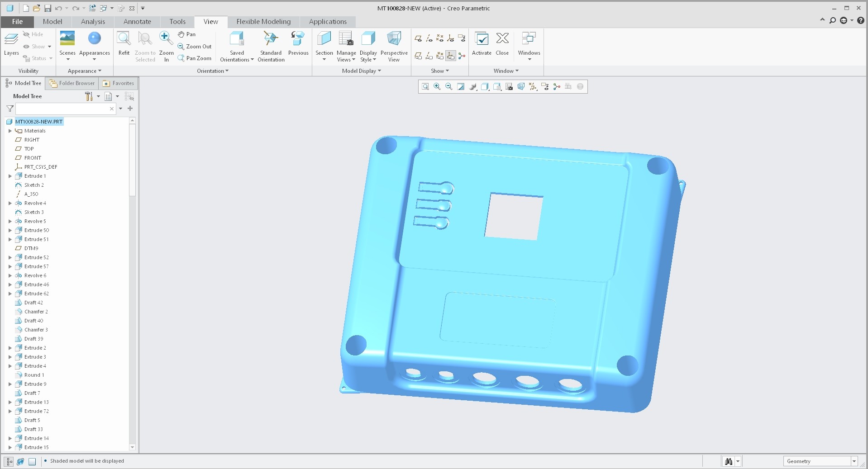
Task: Click Repaint icon in graphics toolbar
Action: (461, 87)
